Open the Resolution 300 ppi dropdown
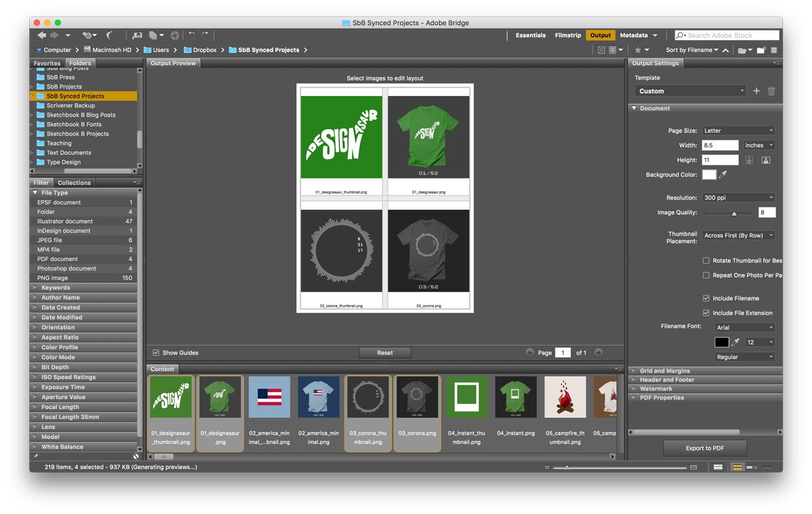Viewport: 812px width, 514px height. 738,197
